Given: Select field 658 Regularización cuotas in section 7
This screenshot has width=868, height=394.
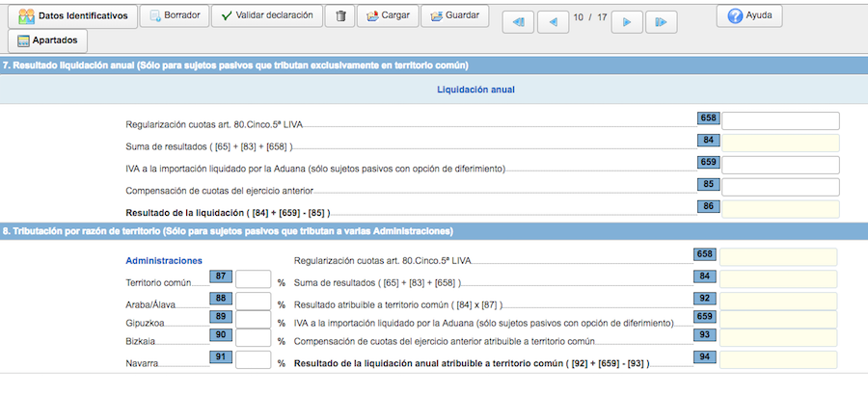Looking at the screenshot, I should coord(780,121).
